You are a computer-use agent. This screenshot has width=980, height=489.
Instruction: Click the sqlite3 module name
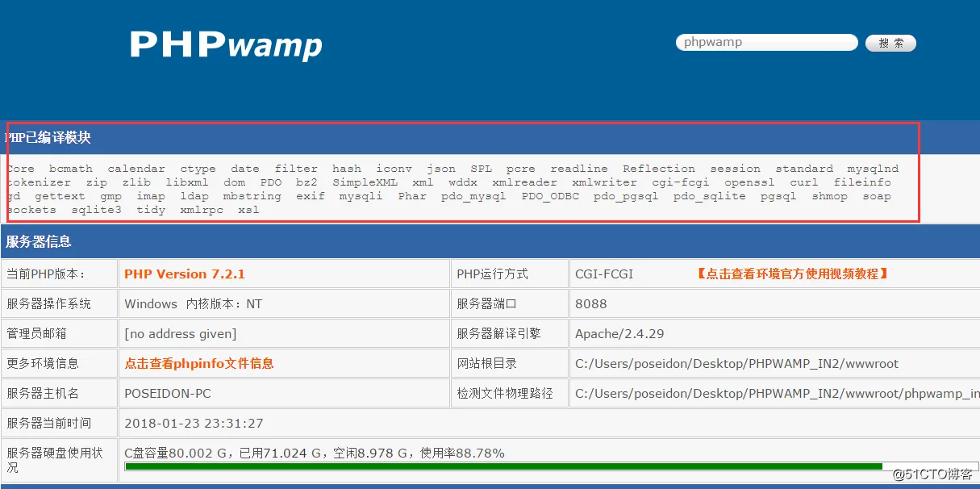point(96,210)
